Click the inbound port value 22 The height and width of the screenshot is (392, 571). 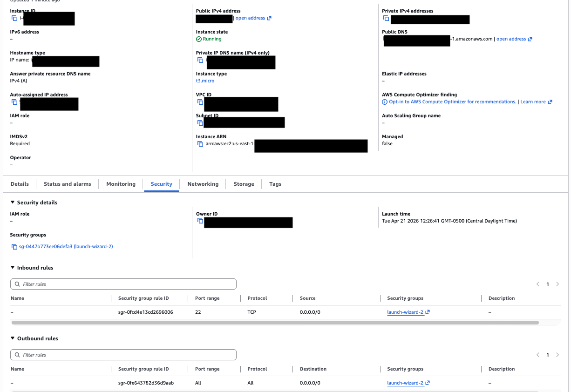198,312
